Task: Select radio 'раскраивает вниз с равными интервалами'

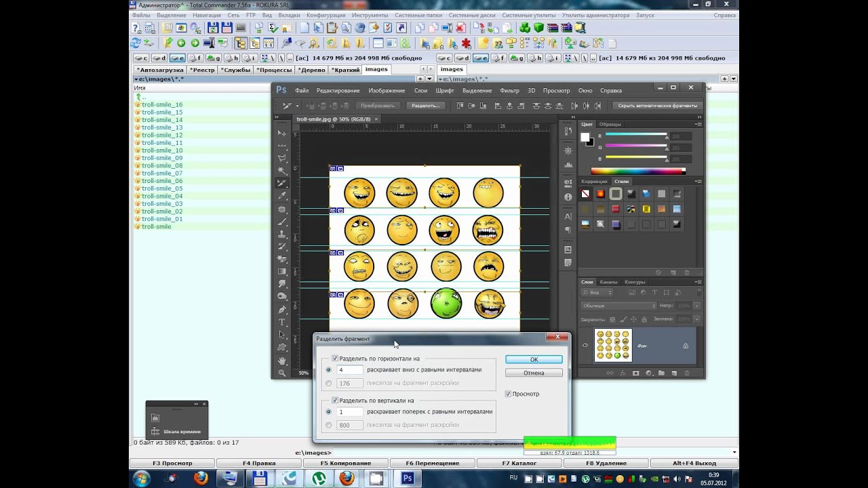Action: pos(329,370)
